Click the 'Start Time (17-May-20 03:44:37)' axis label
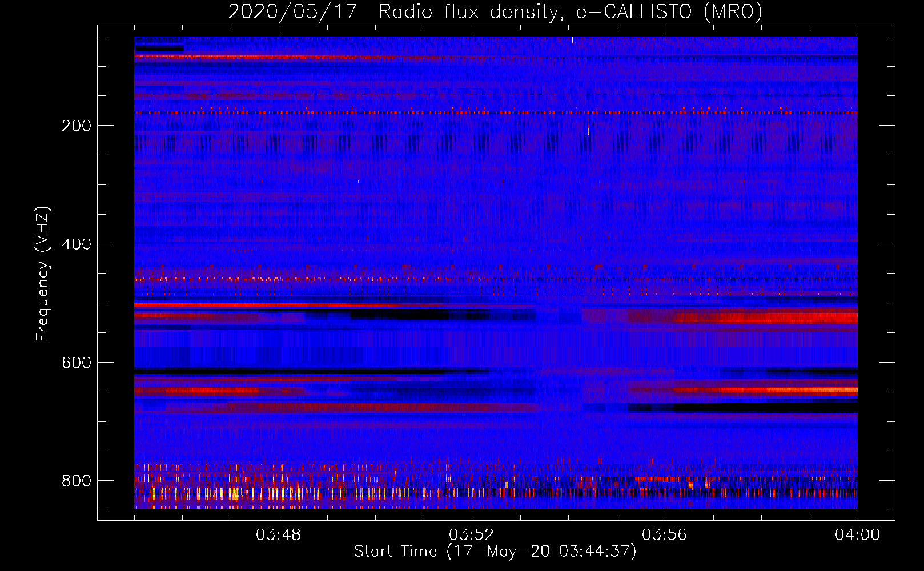Screen dimensions: 924x571 tap(495, 552)
